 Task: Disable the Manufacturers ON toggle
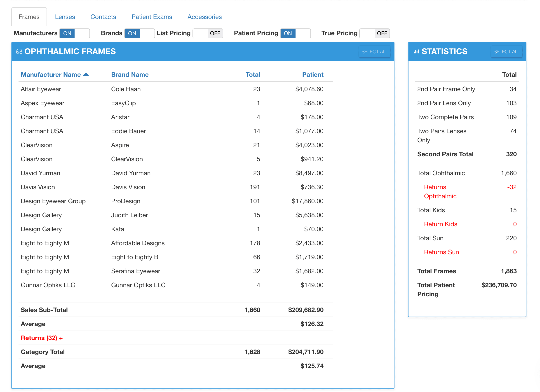coord(74,33)
